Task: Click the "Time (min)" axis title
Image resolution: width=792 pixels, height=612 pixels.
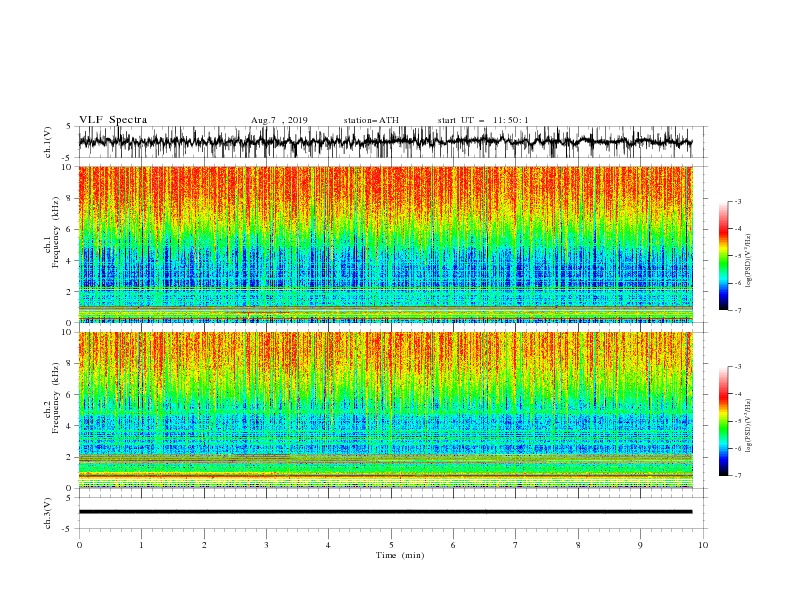Action: point(400,555)
